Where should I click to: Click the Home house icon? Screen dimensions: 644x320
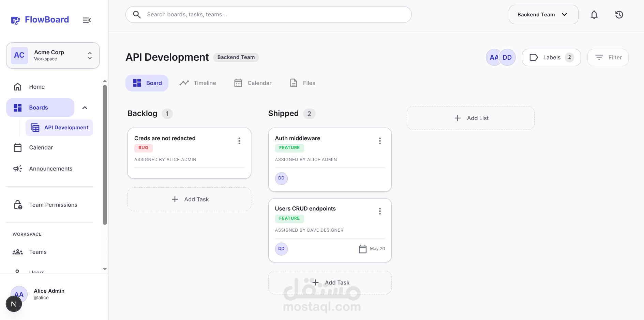pyautogui.click(x=18, y=87)
